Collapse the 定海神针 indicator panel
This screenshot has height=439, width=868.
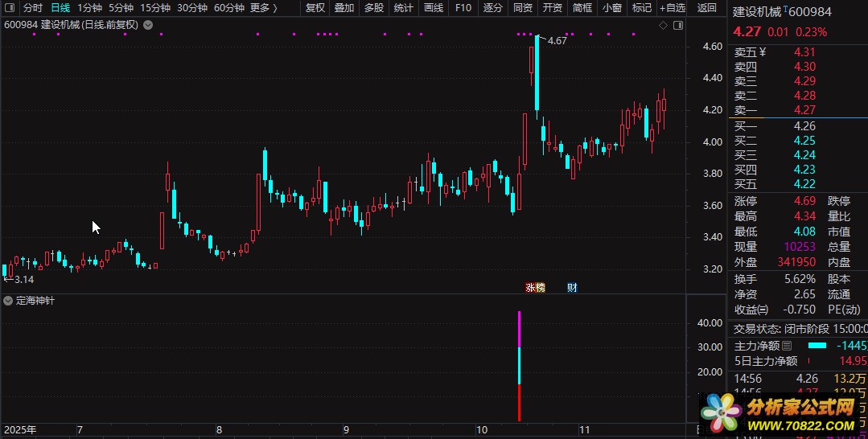click(8, 301)
